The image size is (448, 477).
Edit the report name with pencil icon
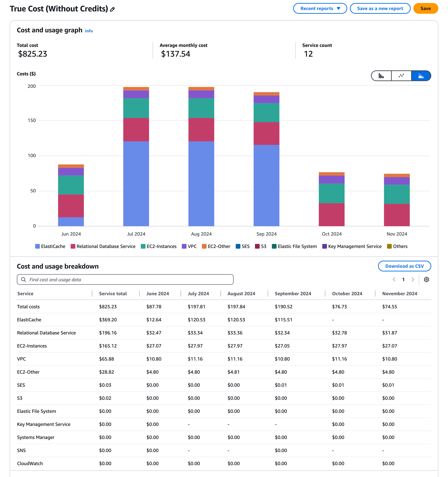pyautogui.click(x=112, y=9)
